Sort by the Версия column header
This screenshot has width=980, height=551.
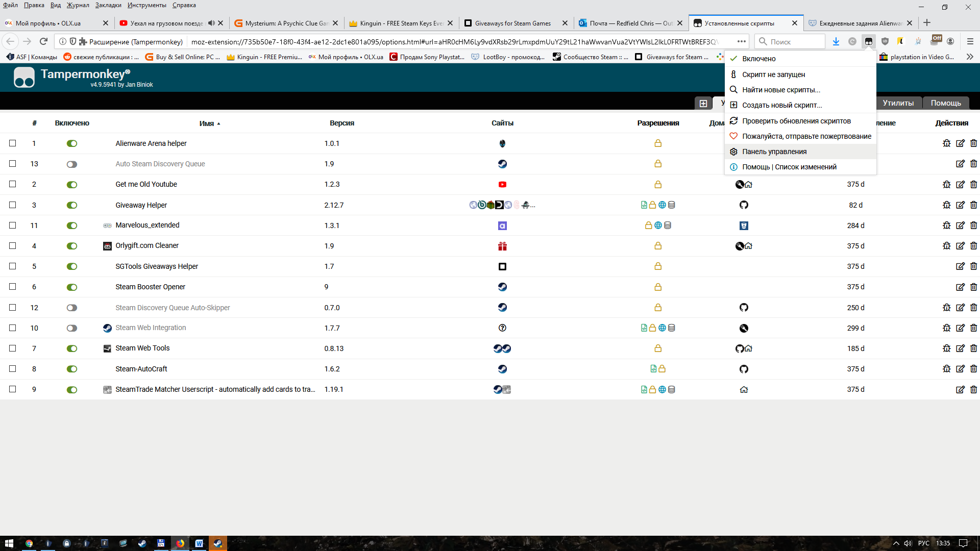click(x=342, y=123)
